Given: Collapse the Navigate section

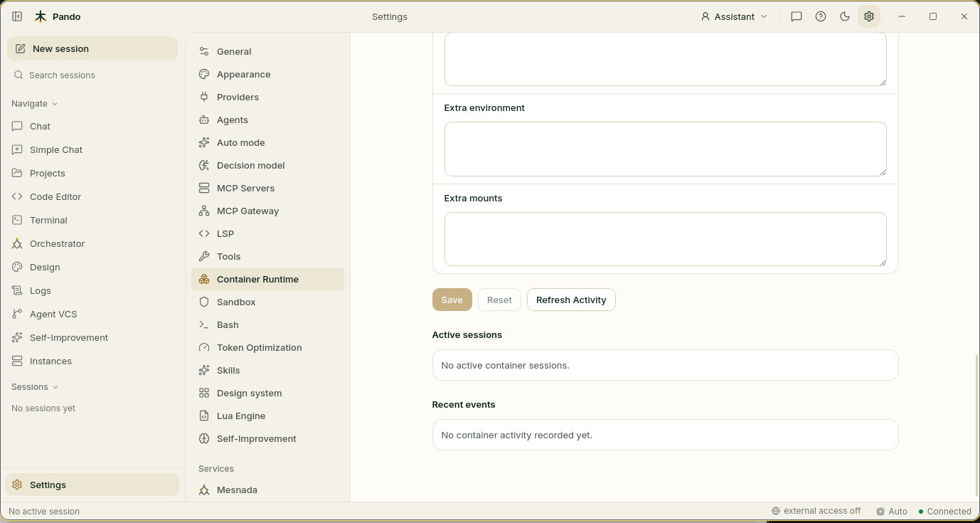Looking at the screenshot, I should pos(34,103).
